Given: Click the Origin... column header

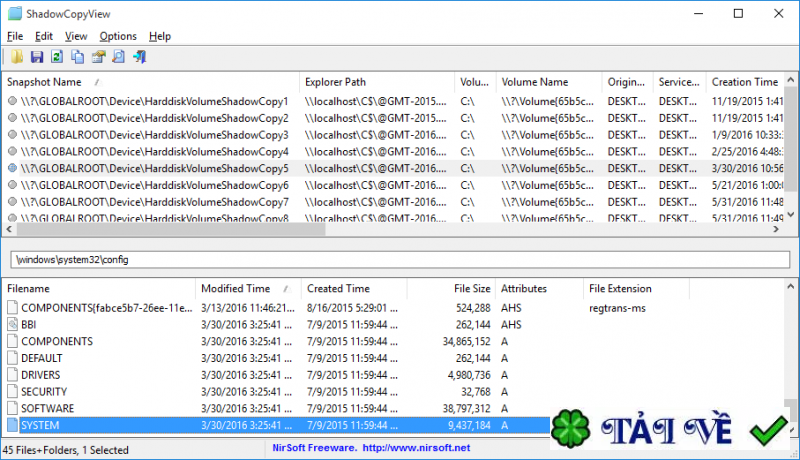Looking at the screenshot, I should (627, 82).
